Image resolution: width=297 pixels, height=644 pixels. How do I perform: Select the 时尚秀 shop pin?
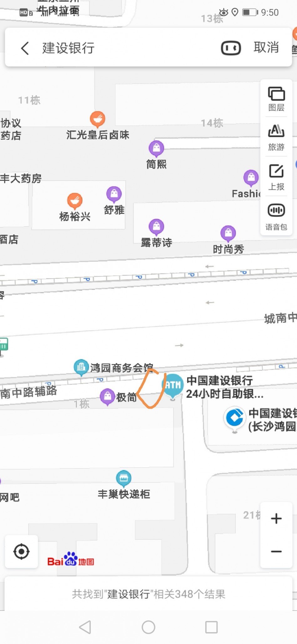[228, 233]
